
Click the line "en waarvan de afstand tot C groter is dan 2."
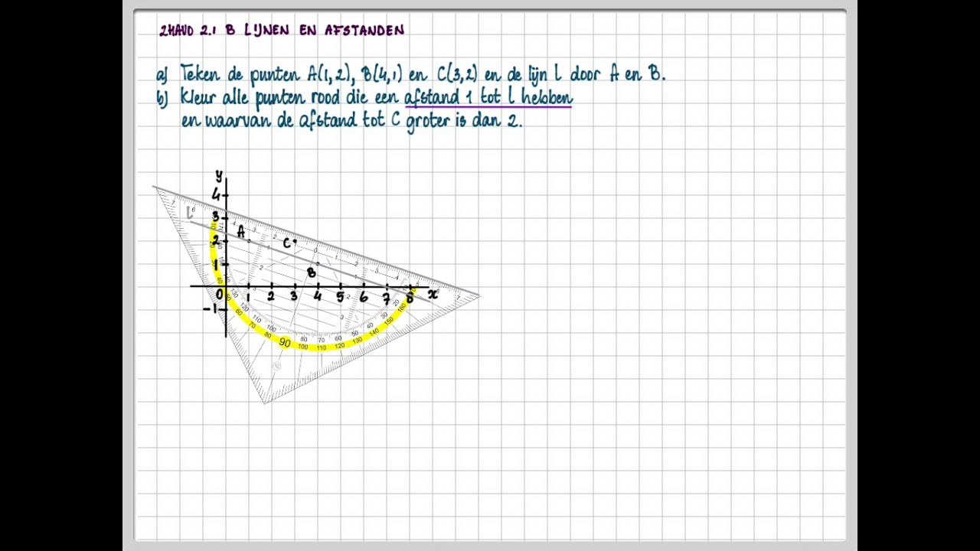click(351, 121)
